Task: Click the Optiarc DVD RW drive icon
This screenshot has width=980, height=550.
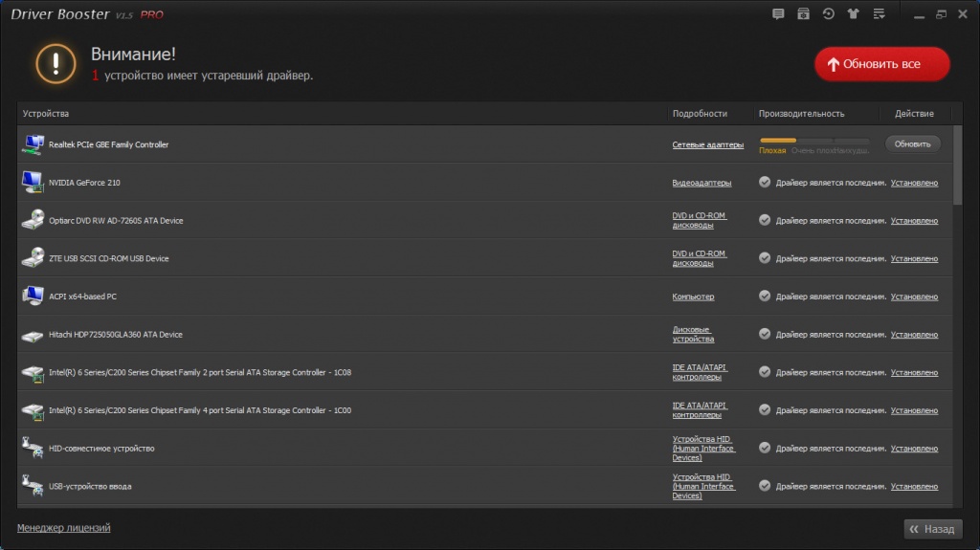Action: click(33, 220)
